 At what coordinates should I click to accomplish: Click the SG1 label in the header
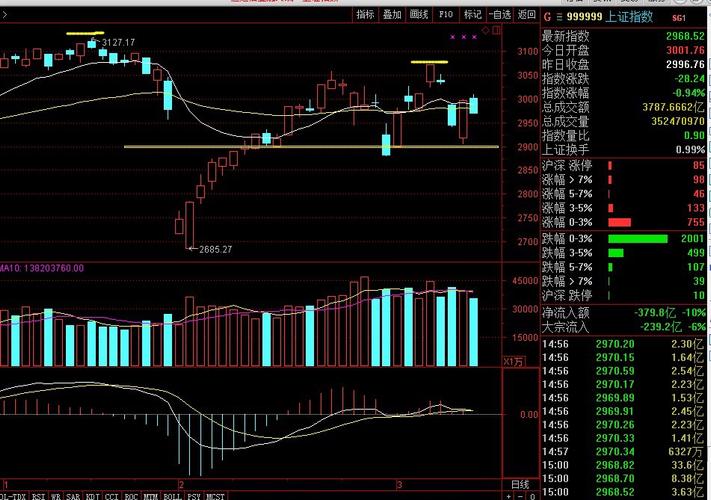coord(679,18)
